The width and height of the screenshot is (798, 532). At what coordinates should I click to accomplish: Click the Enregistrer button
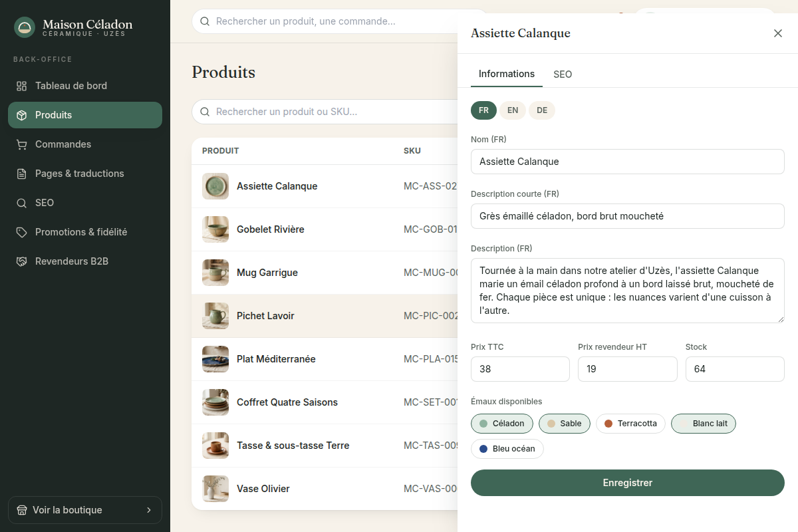[x=628, y=483]
